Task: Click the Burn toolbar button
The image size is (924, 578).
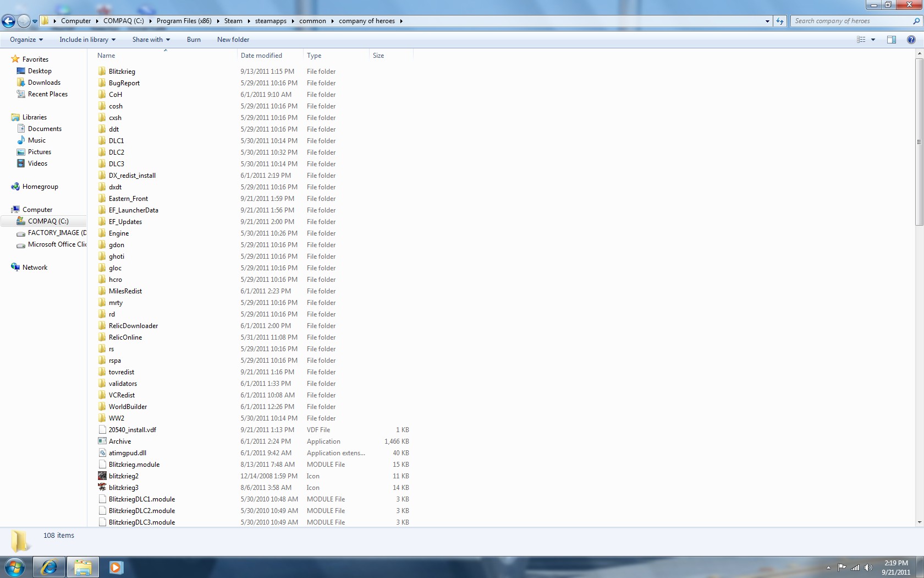Action: pyautogui.click(x=194, y=40)
